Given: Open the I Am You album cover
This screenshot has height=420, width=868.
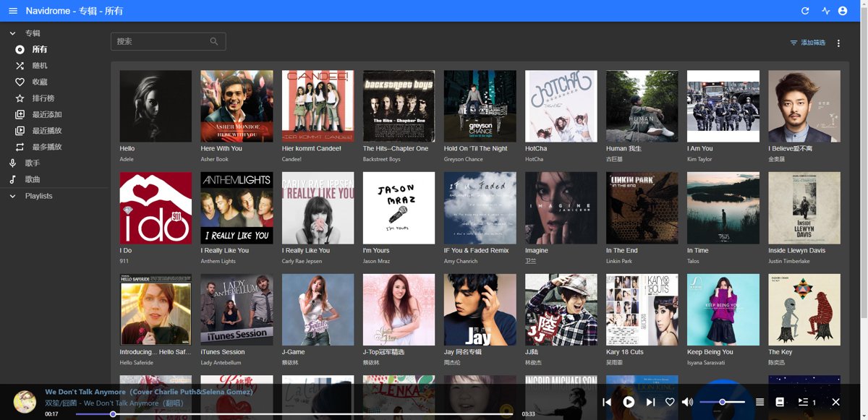Looking at the screenshot, I should tap(723, 106).
